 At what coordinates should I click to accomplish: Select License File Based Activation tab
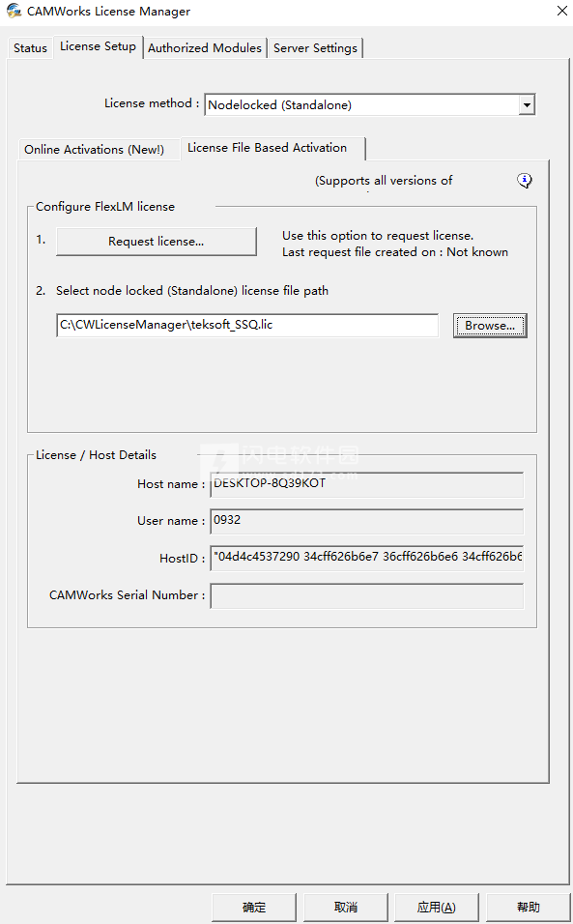(x=268, y=148)
